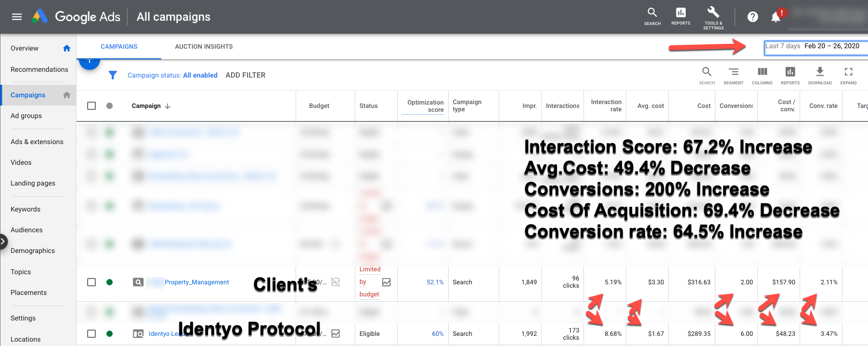Select all campaigns header checkbox
The width and height of the screenshot is (868, 346).
click(91, 106)
